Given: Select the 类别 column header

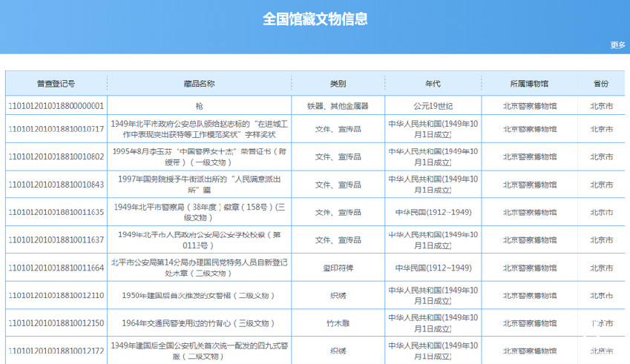Looking at the screenshot, I should point(338,84).
